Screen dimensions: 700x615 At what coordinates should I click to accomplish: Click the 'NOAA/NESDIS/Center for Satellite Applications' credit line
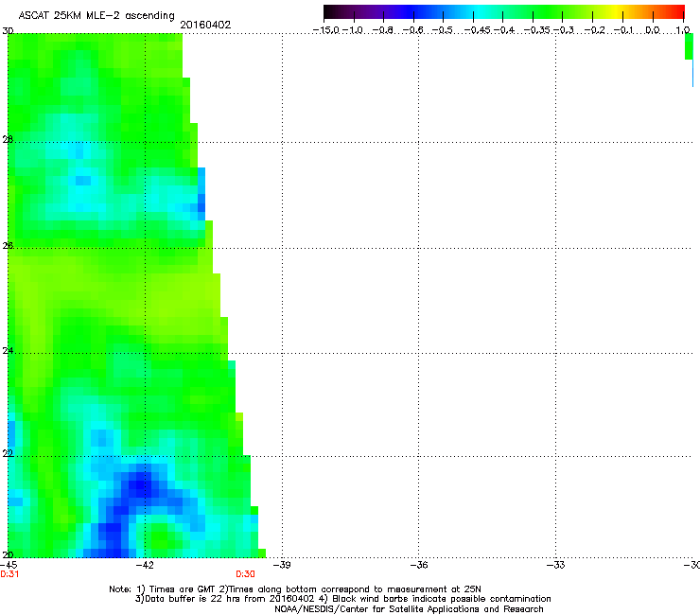click(409, 609)
